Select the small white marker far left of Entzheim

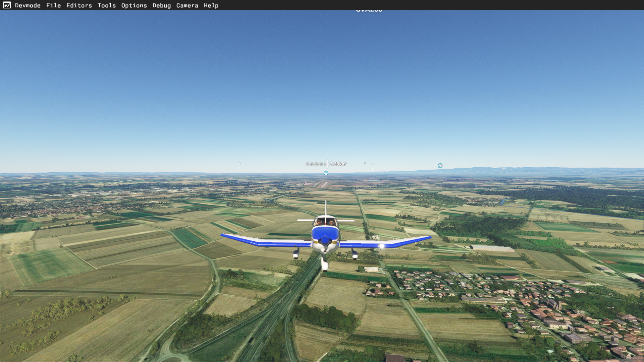(239, 163)
